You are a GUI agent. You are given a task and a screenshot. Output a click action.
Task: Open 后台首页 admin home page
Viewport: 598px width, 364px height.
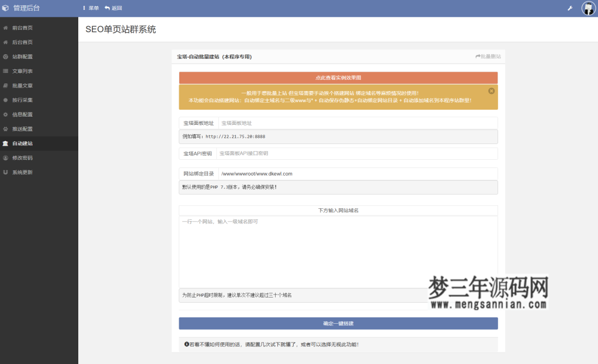coord(26,41)
